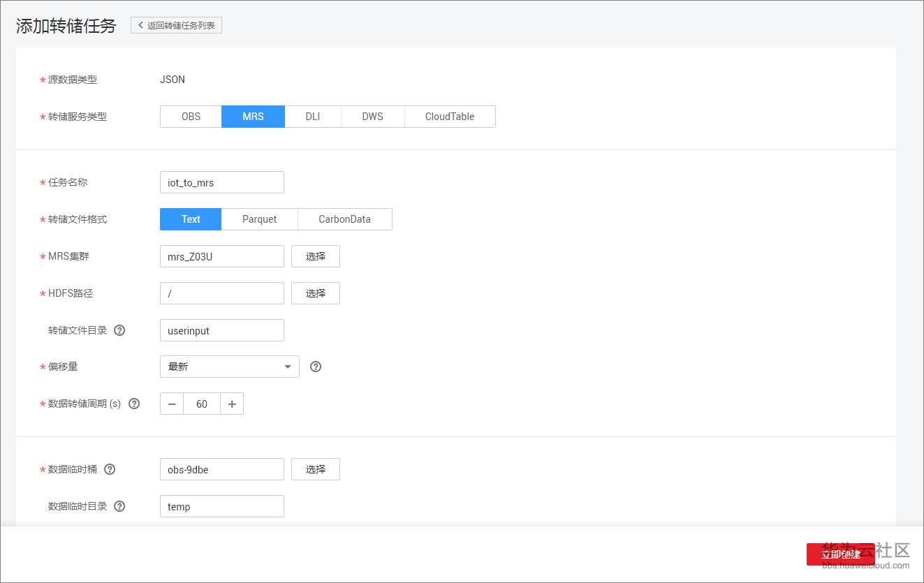Switch to the DWS service tab
The width and height of the screenshot is (924, 583).
click(x=372, y=117)
